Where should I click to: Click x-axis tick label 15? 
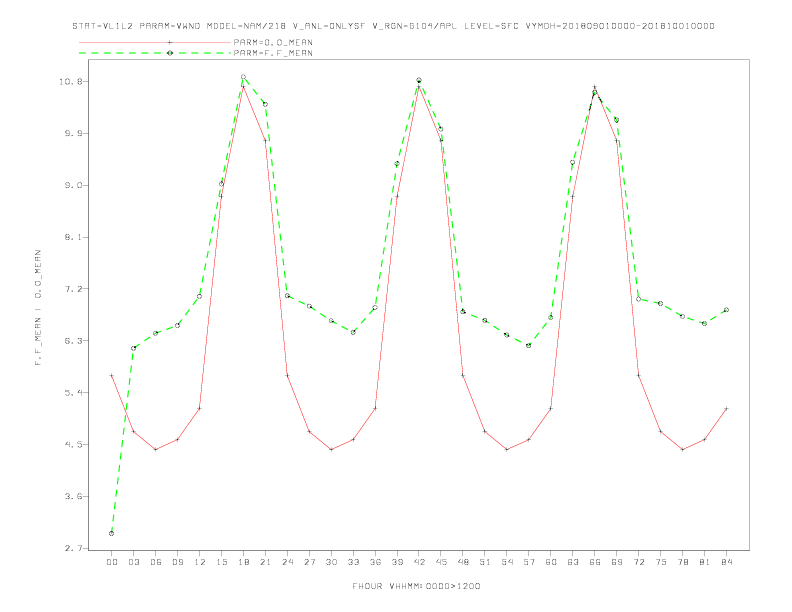click(221, 562)
